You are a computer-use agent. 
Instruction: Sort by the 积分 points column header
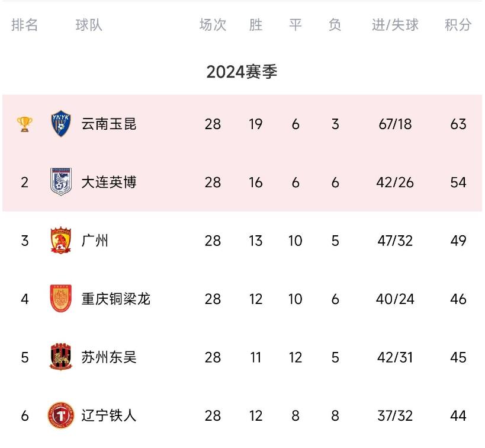click(458, 25)
